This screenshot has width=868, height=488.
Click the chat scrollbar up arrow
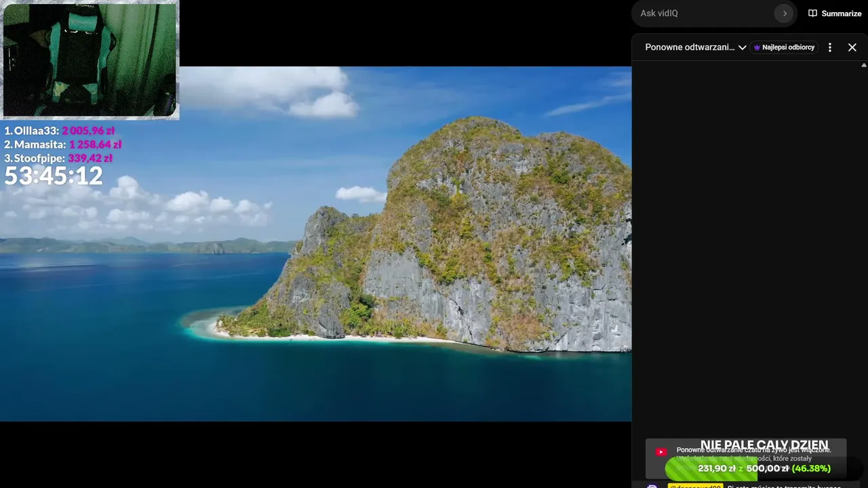pyautogui.click(x=864, y=65)
